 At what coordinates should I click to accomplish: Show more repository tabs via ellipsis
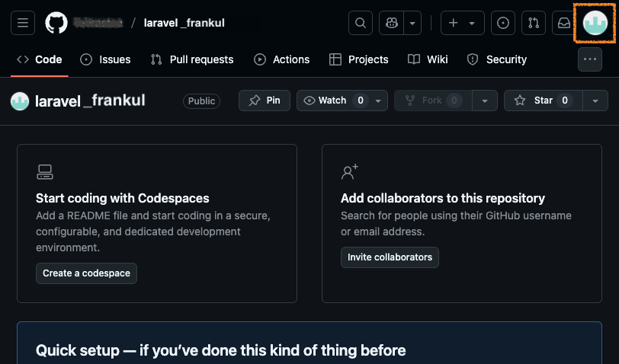(x=590, y=59)
